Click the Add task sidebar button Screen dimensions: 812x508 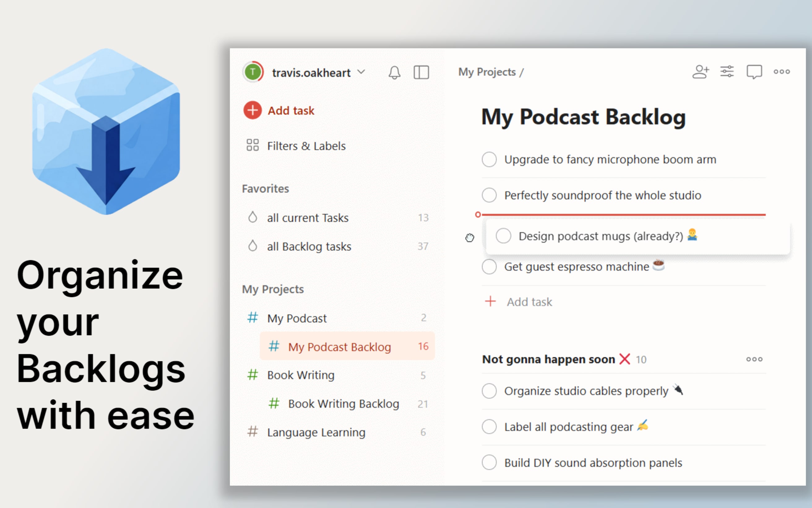(x=279, y=110)
